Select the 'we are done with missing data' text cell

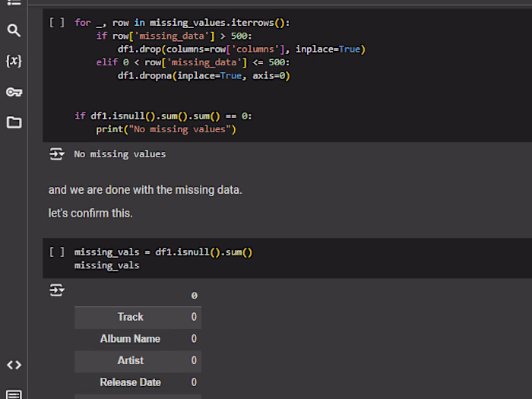145,190
